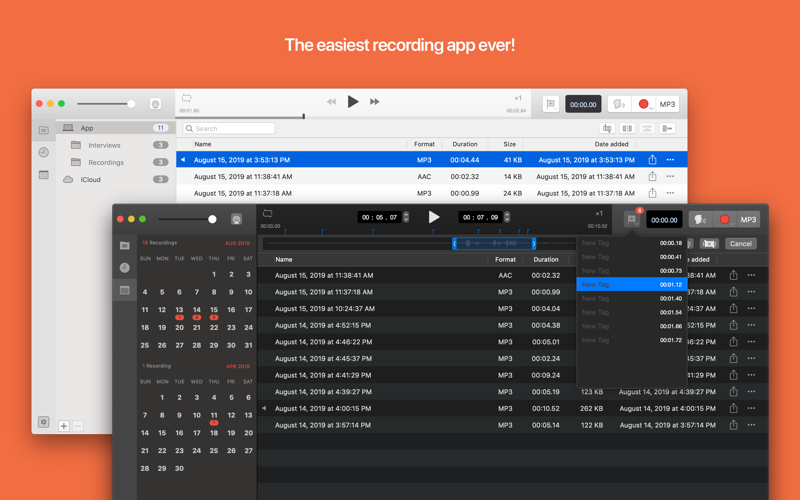Click the 00:07.09 end time stepper
Image resolution: width=800 pixels, height=500 pixels.
(x=507, y=217)
